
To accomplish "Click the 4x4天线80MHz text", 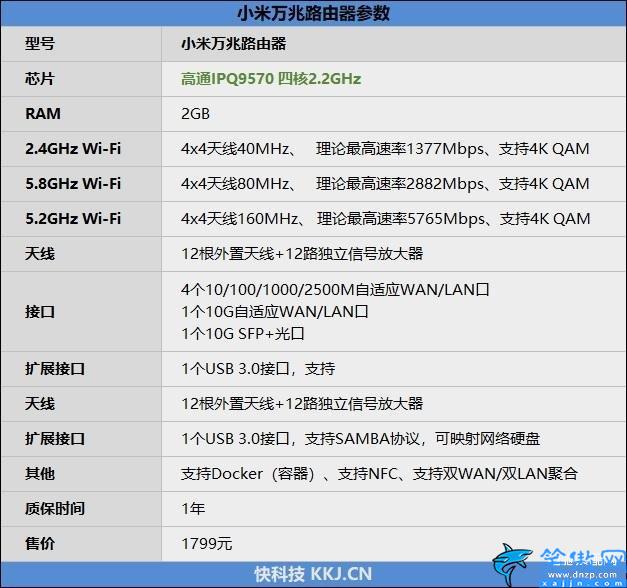I will point(235,184).
